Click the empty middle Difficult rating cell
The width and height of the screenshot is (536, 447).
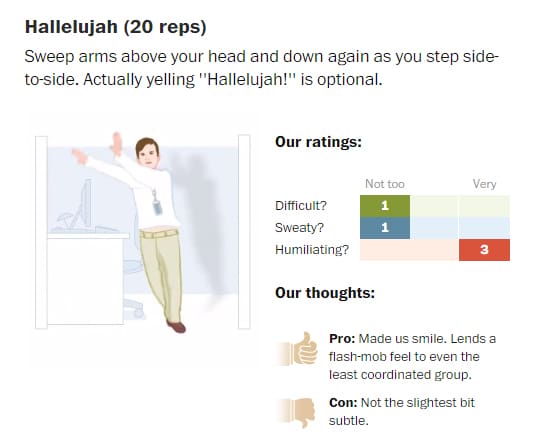(434, 206)
